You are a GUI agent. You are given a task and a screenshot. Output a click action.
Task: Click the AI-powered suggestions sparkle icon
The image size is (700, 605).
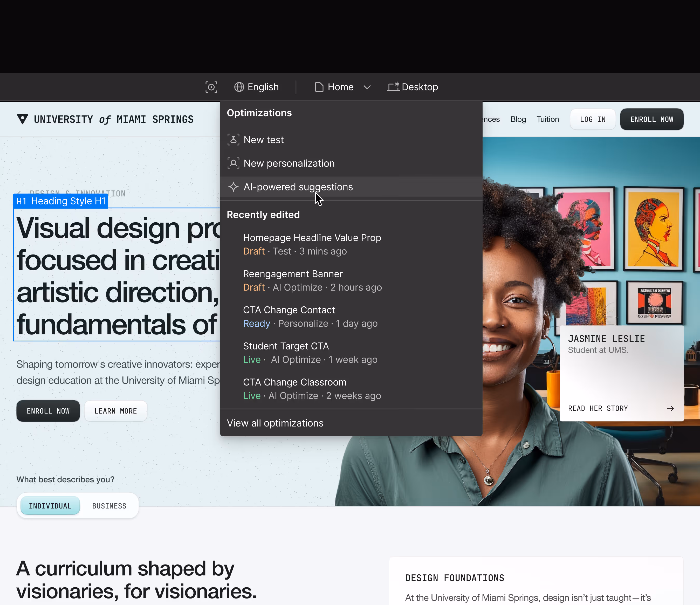tap(233, 187)
